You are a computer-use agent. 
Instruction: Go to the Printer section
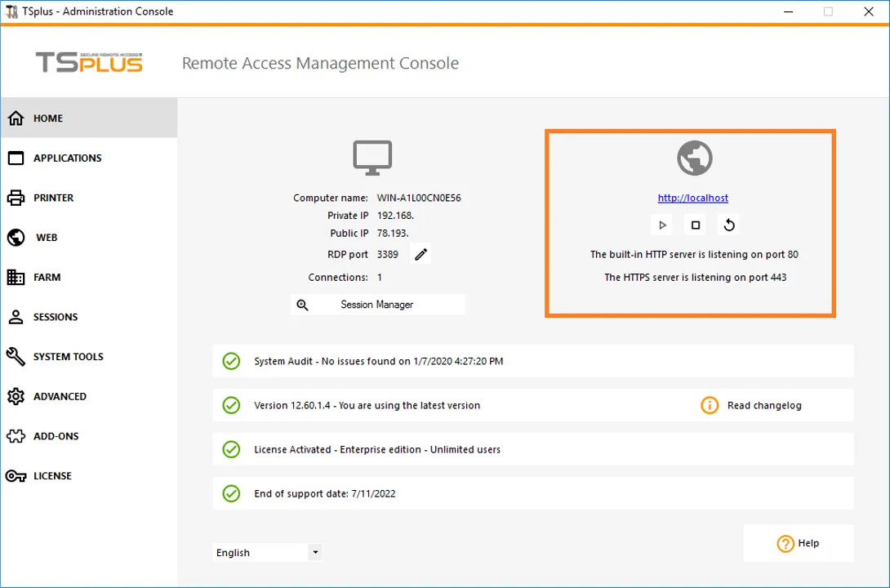click(x=53, y=198)
